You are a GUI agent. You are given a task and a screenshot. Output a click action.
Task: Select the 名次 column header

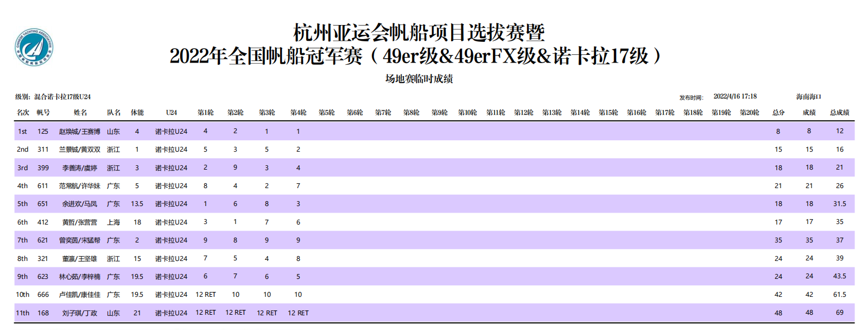tap(23, 113)
